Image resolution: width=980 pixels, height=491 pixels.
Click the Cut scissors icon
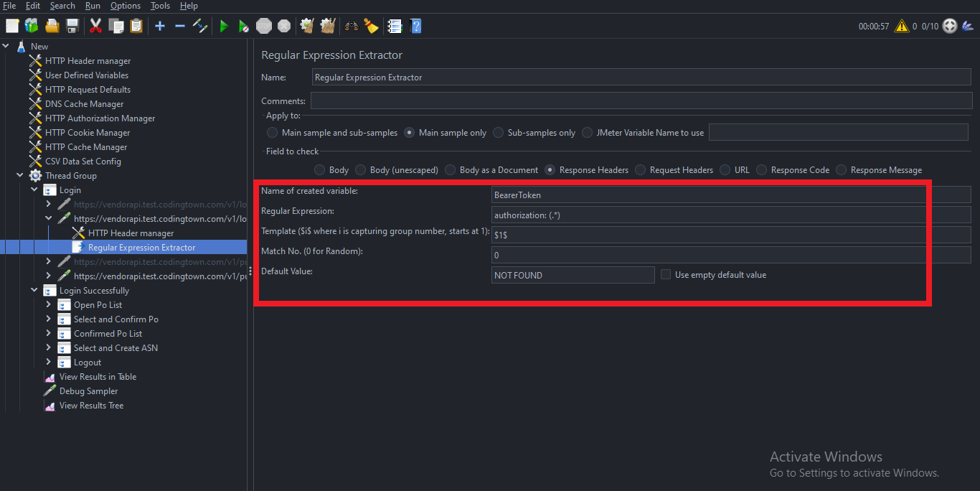coord(95,26)
